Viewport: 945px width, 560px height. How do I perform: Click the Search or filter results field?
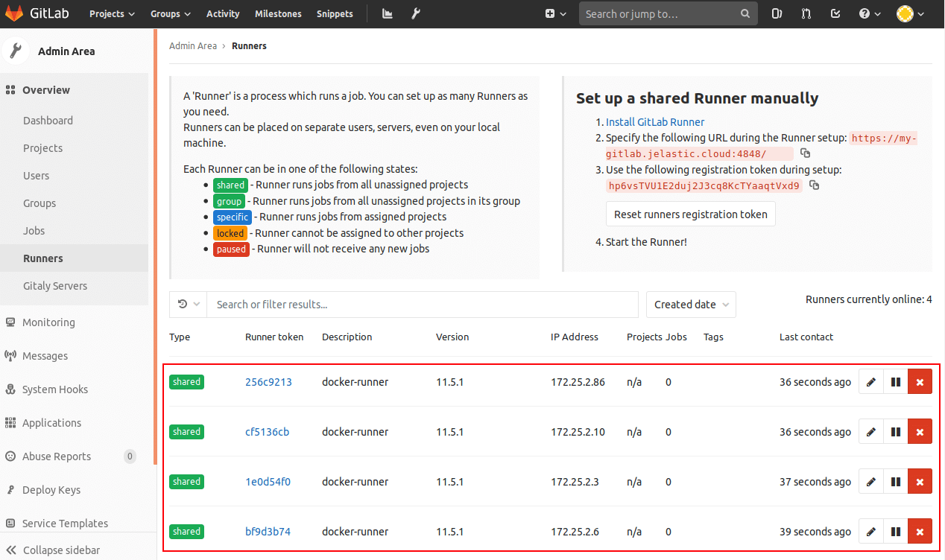pos(423,305)
